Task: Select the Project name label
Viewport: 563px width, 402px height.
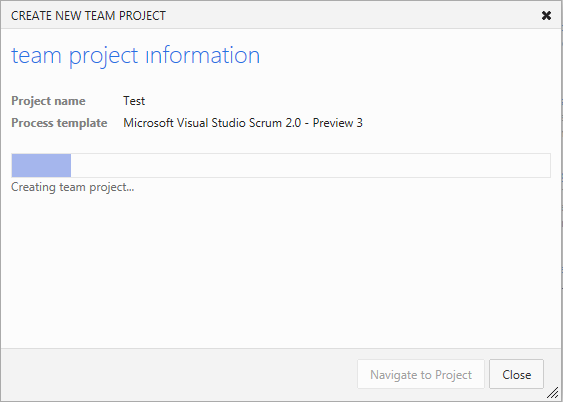Action: tap(48, 101)
